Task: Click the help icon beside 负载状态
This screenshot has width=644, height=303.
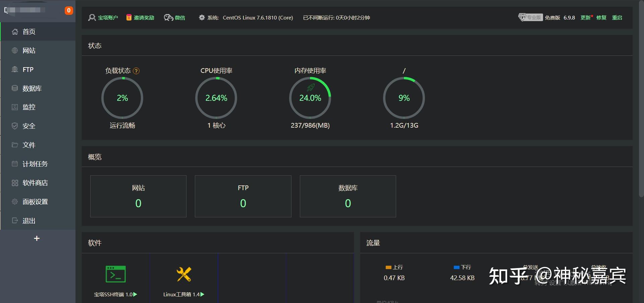Action: (136, 71)
